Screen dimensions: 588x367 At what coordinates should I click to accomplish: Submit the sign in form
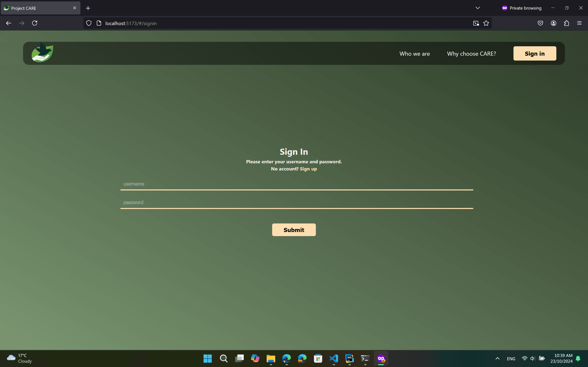coord(294,230)
